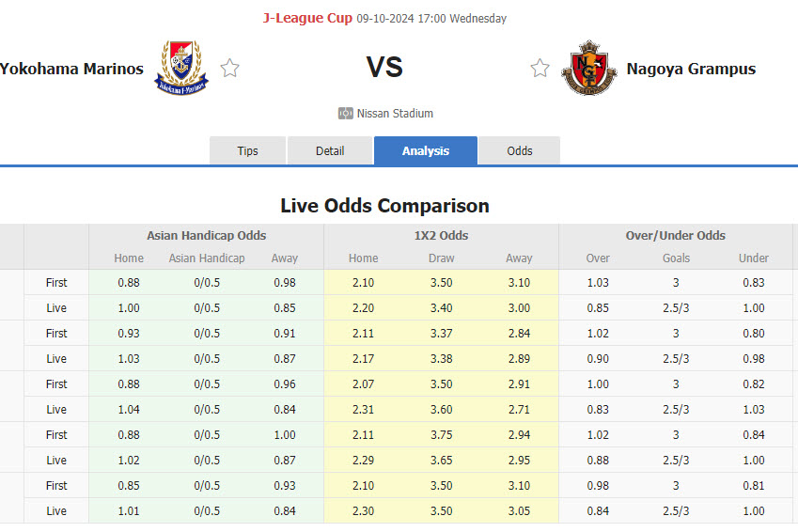Viewport: 798px width, 532px height.
Task: Click 1X2 home odds 2.07
Action: tap(364, 384)
